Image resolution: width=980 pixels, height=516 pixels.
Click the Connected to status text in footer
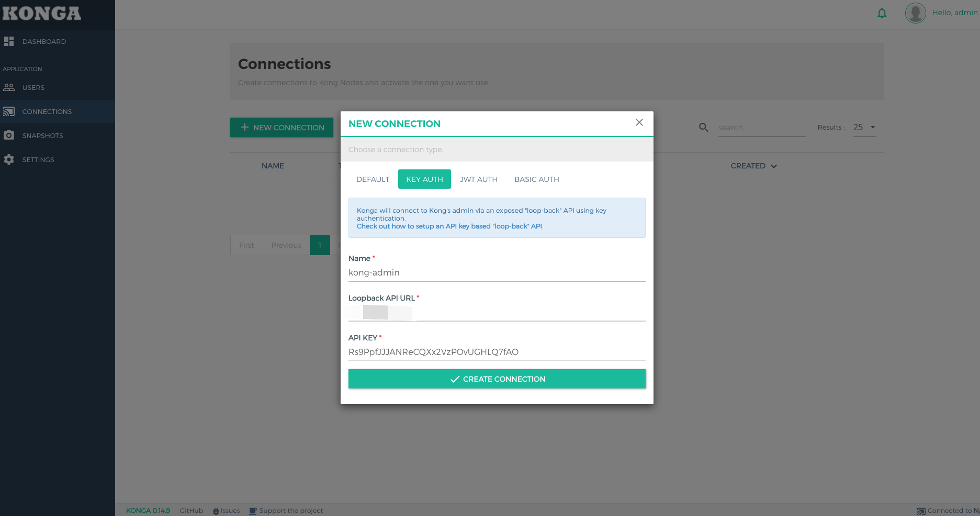click(x=953, y=511)
